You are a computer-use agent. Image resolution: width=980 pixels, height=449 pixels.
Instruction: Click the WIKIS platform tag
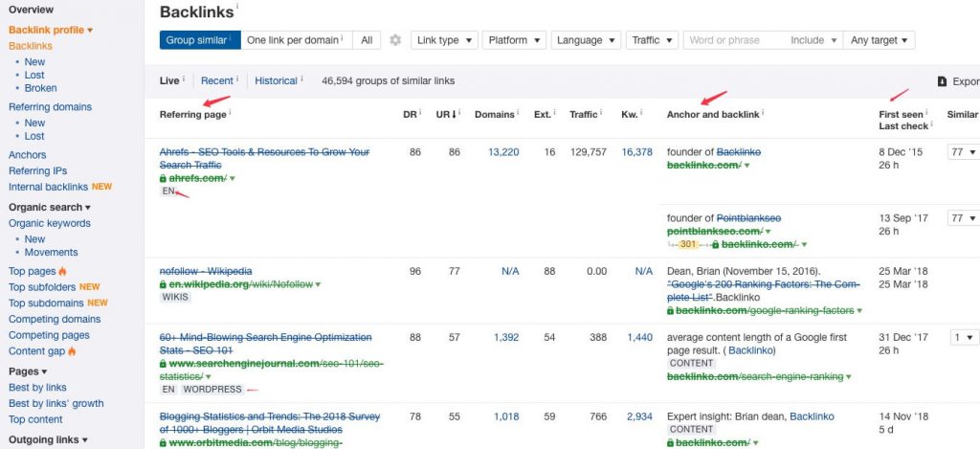(x=176, y=297)
